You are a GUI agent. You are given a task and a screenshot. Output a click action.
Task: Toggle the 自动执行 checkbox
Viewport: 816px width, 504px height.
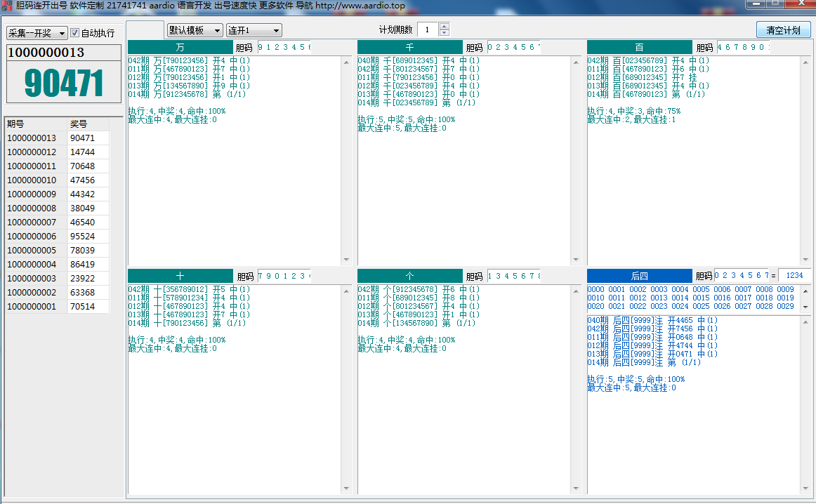pyautogui.click(x=74, y=33)
